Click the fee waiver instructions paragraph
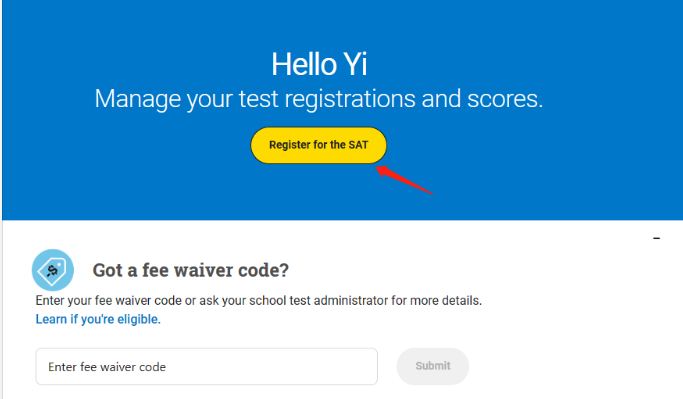 point(259,301)
